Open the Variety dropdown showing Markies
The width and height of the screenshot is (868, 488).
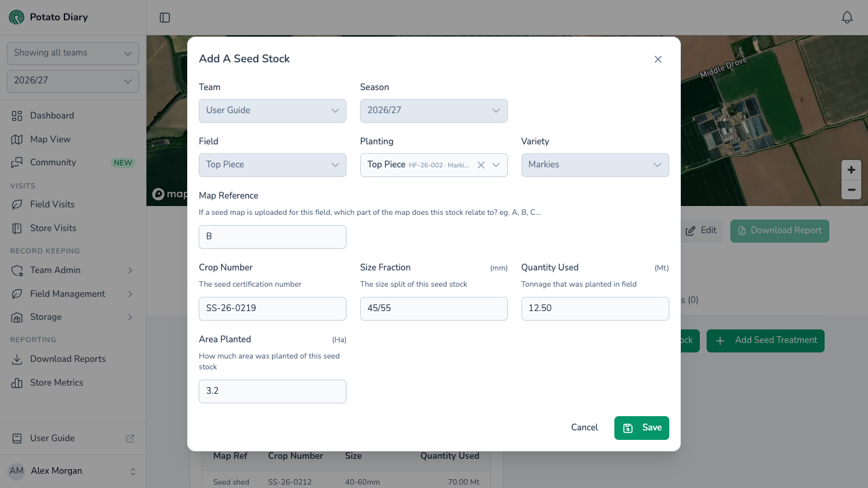coord(595,165)
